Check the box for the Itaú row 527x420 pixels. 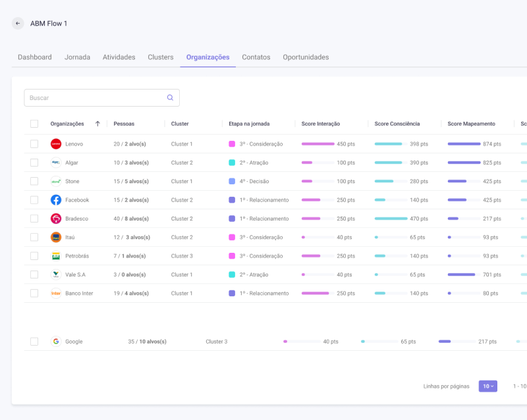click(x=34, y=237)
